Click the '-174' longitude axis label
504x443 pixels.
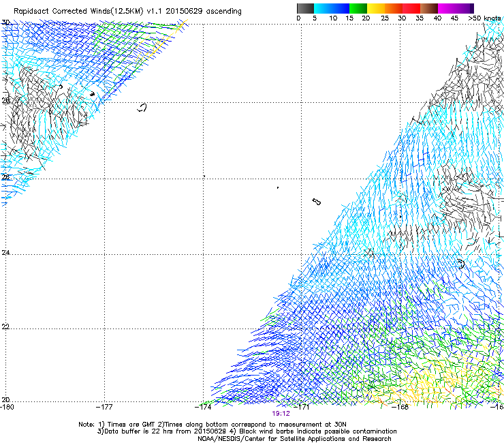click(203, 407)
